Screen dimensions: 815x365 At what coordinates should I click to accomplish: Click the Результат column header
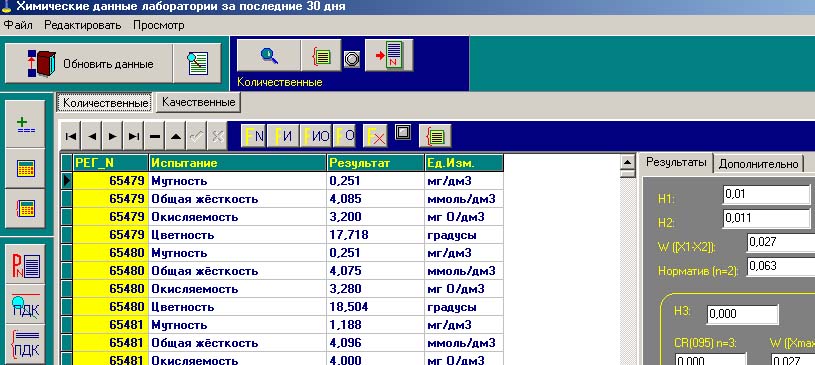coord(375,163)
